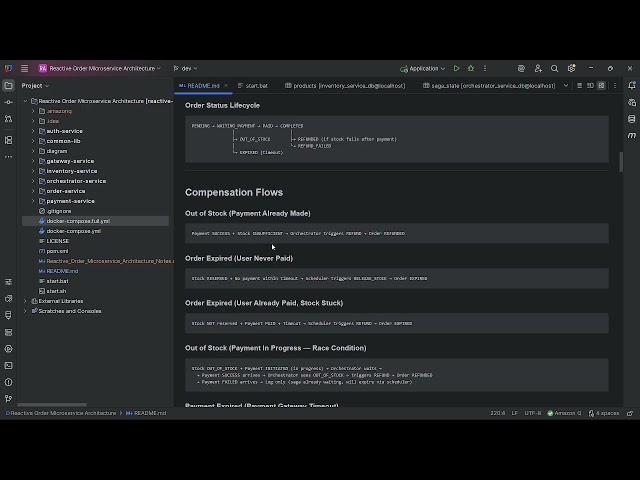Viewport: 640px width, 480px height.
Task: Open Code With Me icon
Action: tap(538, 69)
